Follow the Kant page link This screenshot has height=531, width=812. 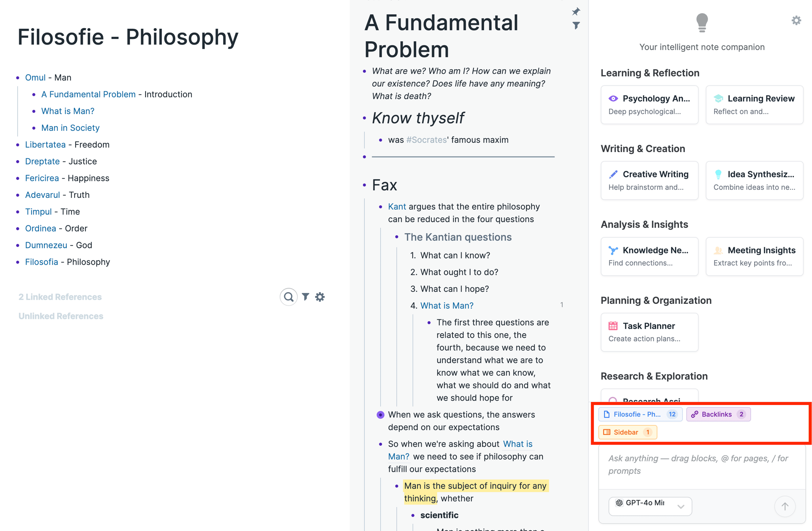pyautogui.click(x=397, y=207)
